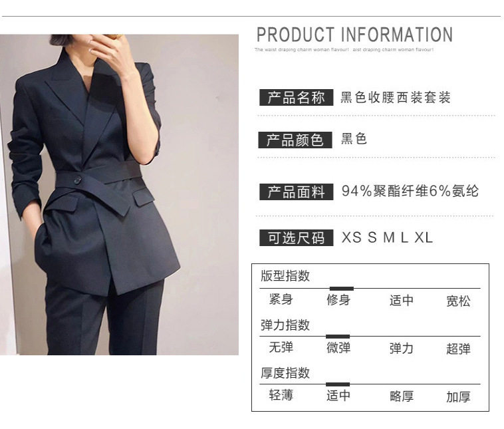
Task: Choose size M
Action: point(389,238)
